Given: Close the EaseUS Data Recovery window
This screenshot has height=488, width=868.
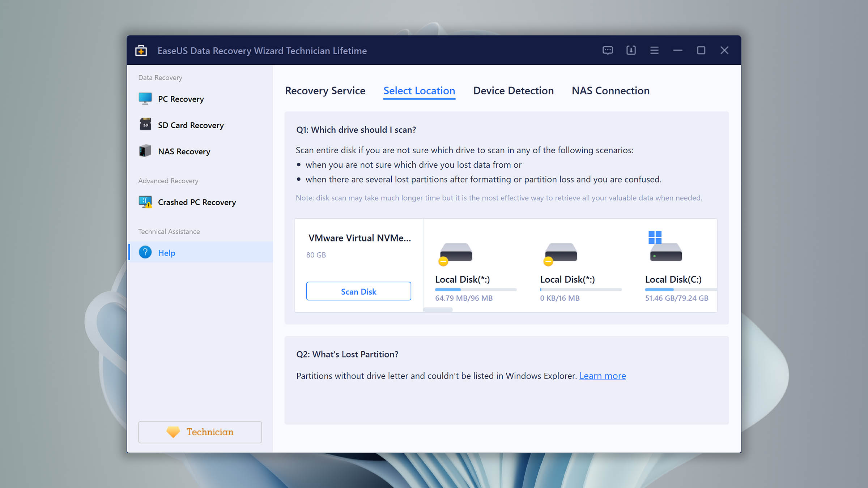Looking at the screenshot, I should click(x=724, y=50).
